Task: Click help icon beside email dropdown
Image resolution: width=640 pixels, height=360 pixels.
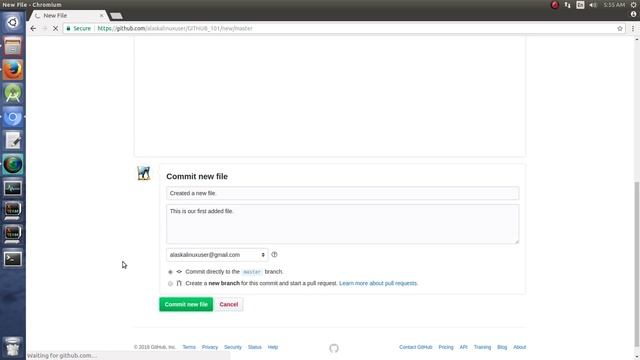Action: 274,254
